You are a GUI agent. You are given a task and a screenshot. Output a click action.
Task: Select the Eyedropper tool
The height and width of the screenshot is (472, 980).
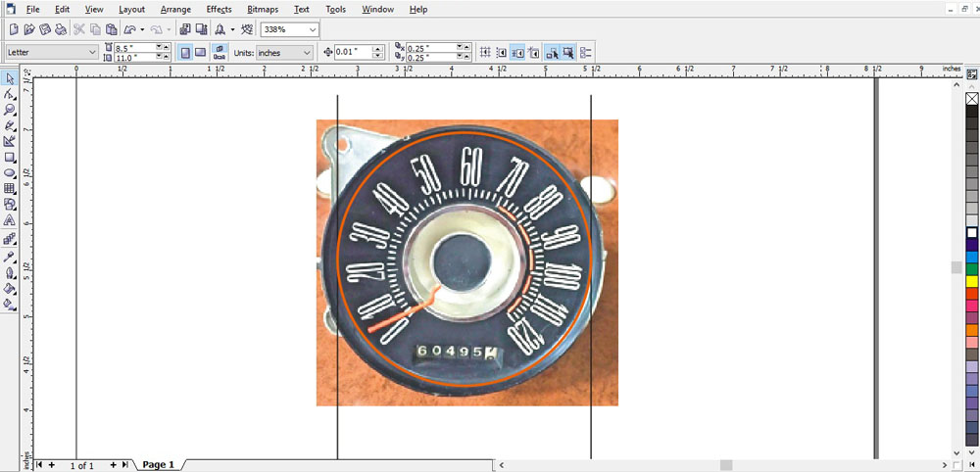[x=10, y=257]
